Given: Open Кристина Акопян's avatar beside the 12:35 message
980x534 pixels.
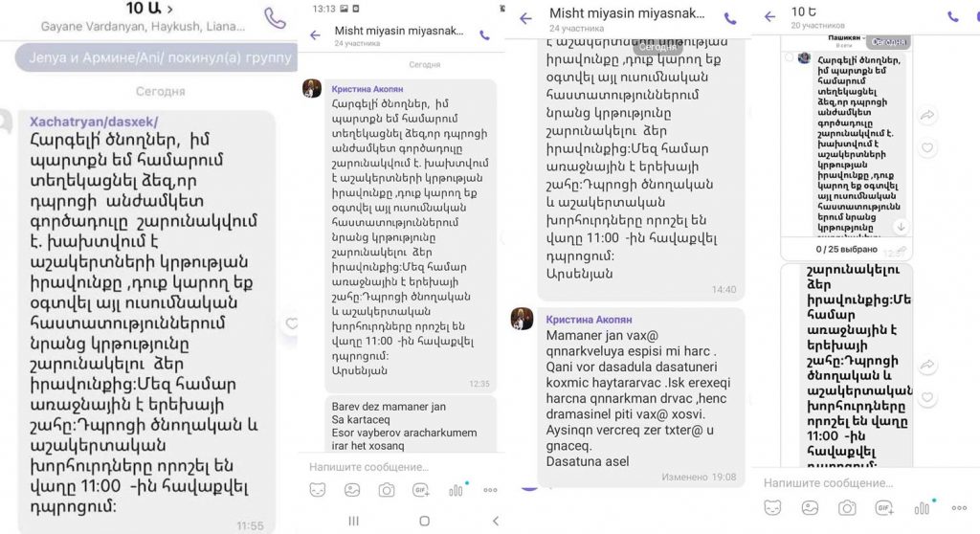Looking at the screenshot, I should pyautogui.click(x=312, y=88).
